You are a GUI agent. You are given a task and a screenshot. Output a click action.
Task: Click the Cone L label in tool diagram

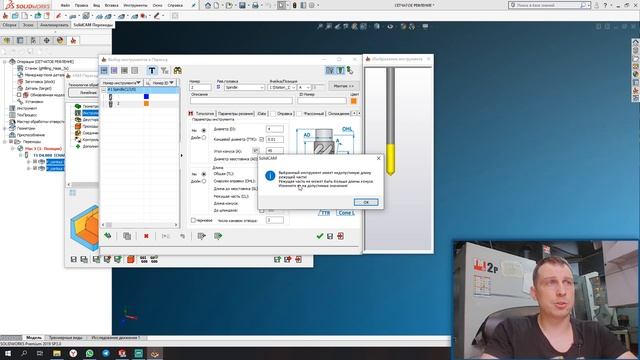(x=346, y=213)
